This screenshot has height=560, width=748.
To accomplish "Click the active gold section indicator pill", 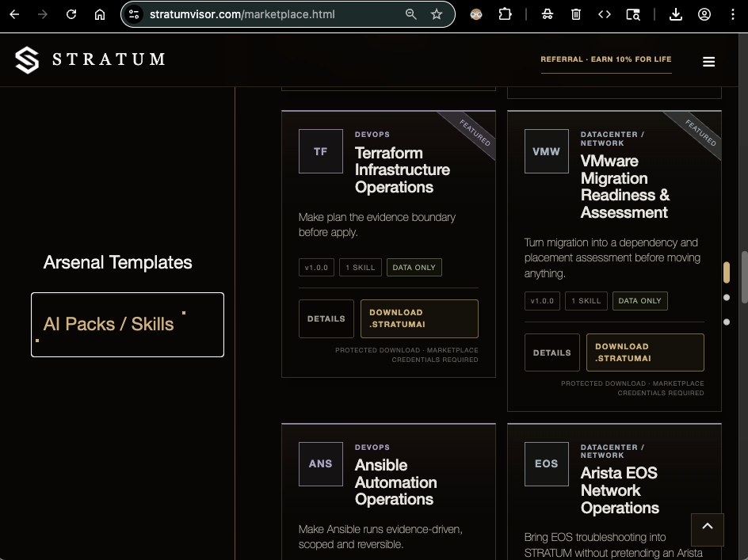I will pos(726,272).
